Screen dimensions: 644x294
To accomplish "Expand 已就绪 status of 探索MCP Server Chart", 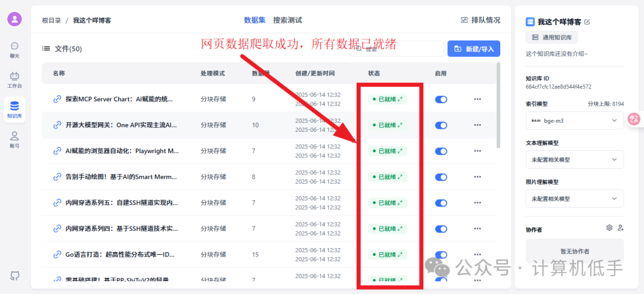I will coord(400,99).
